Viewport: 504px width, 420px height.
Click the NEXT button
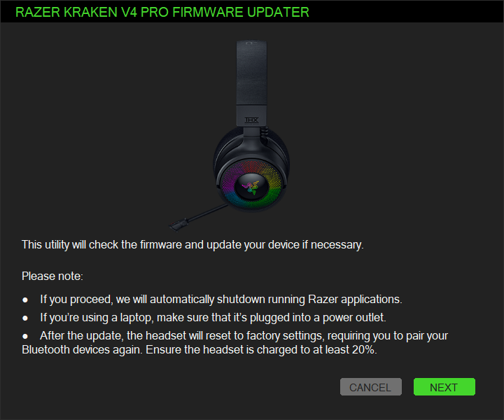(444, 387)
